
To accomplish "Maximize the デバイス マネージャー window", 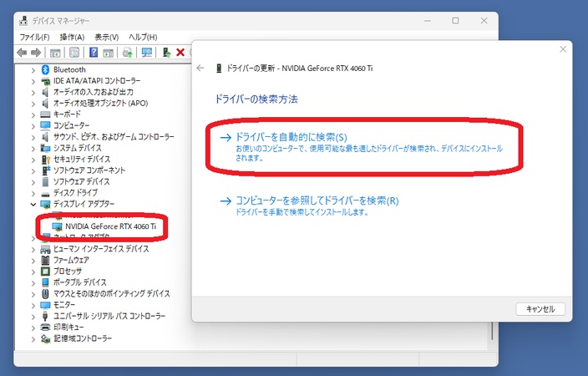I will (x=455, y=21).
